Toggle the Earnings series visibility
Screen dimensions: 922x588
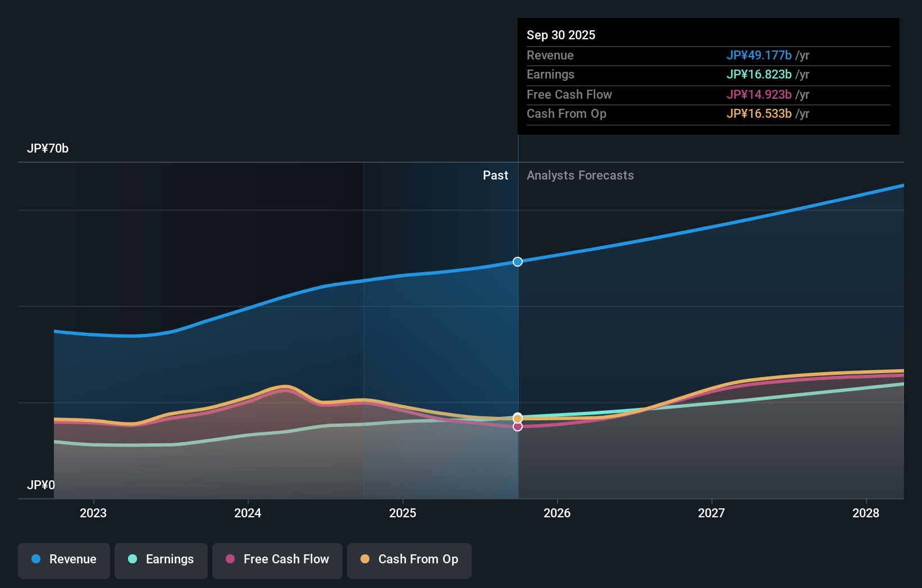pos(161,559)
